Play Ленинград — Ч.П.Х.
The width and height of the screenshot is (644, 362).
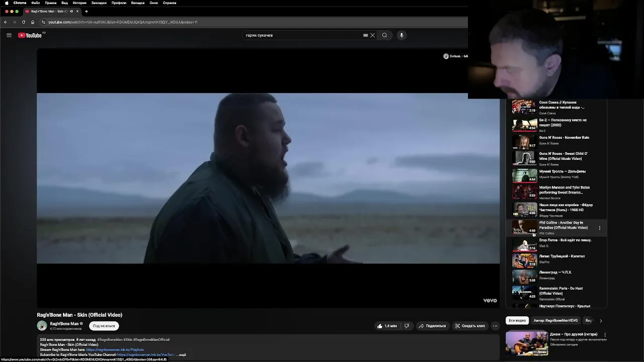coord(556,276)
